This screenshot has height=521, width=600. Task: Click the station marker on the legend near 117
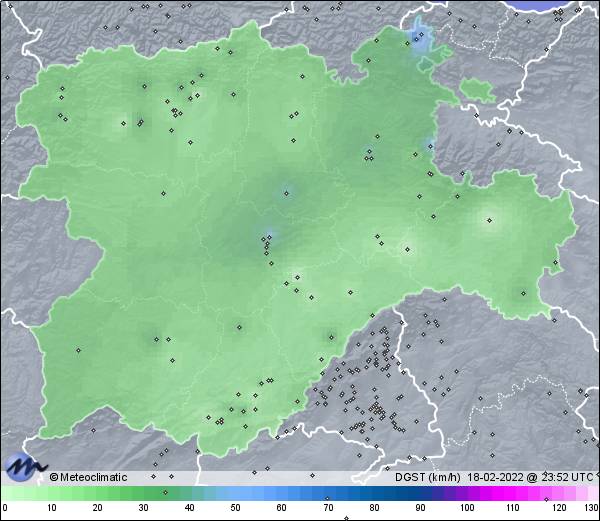[x=546, y=499]
